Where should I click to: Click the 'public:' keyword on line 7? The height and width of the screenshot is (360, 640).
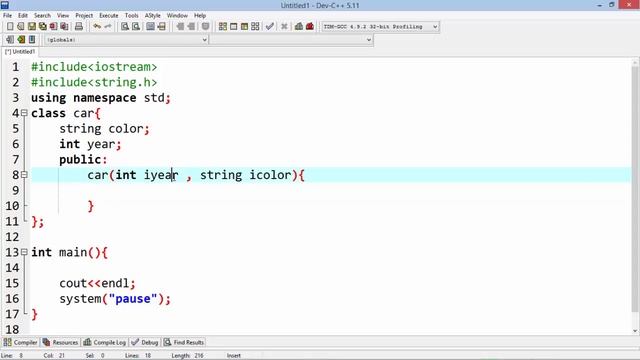(x=83, y=160)
